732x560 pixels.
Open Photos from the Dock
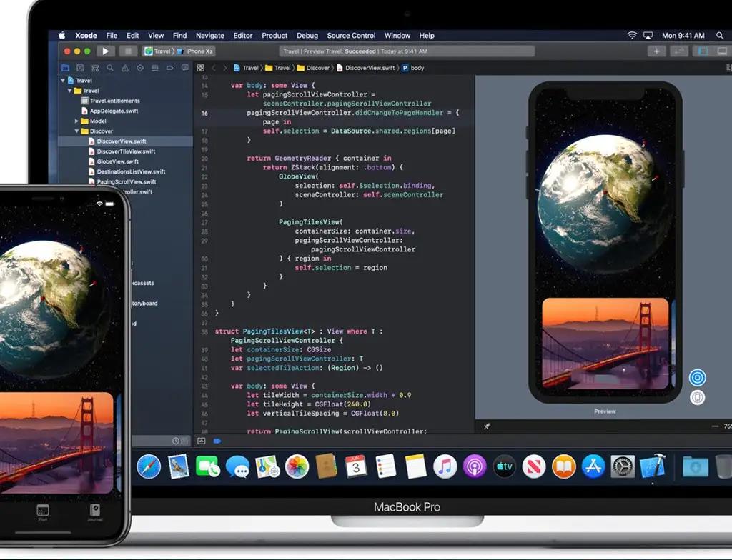pyautogui.click(x=297, y=466)
